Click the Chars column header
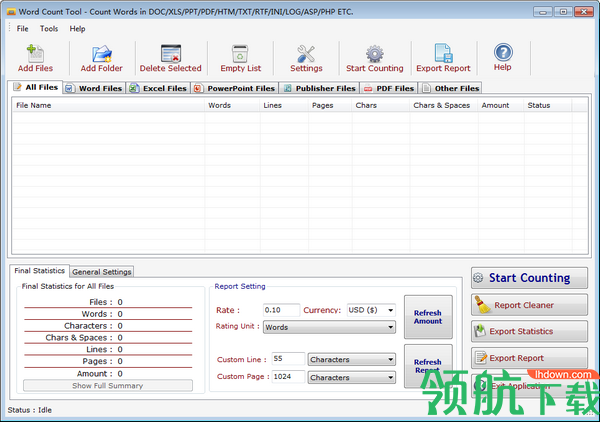 381,105
